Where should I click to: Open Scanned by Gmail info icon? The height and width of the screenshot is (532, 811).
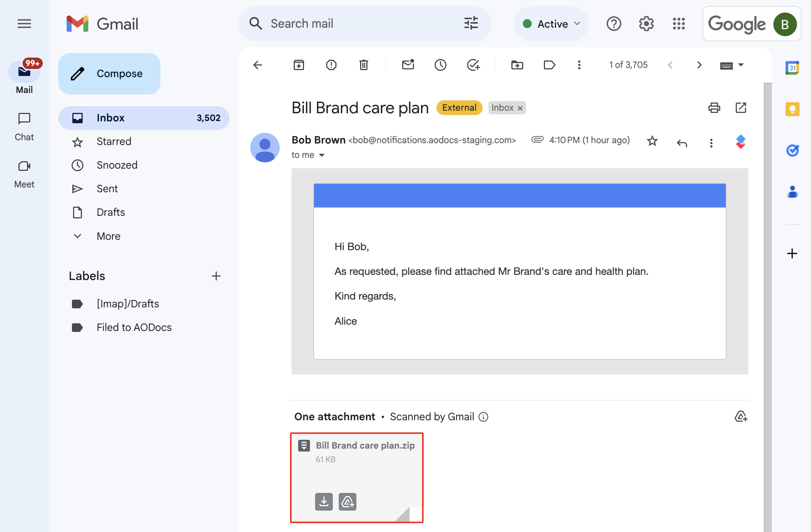point(483,417)
